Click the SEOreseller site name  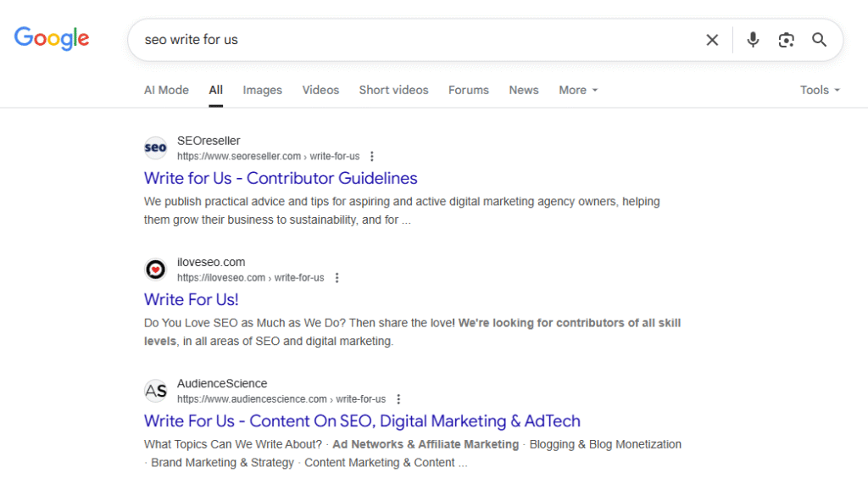(209, 141)
